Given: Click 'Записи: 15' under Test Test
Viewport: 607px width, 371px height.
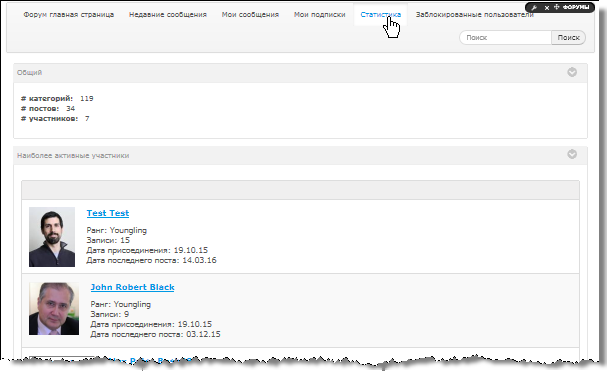Looking at the screenshot, I should 108,240.
